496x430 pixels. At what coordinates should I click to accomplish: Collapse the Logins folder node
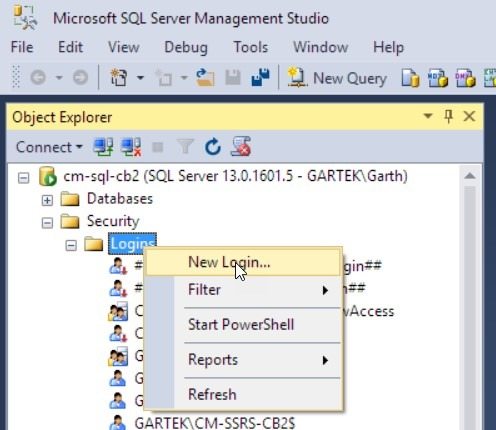point(71,246)
